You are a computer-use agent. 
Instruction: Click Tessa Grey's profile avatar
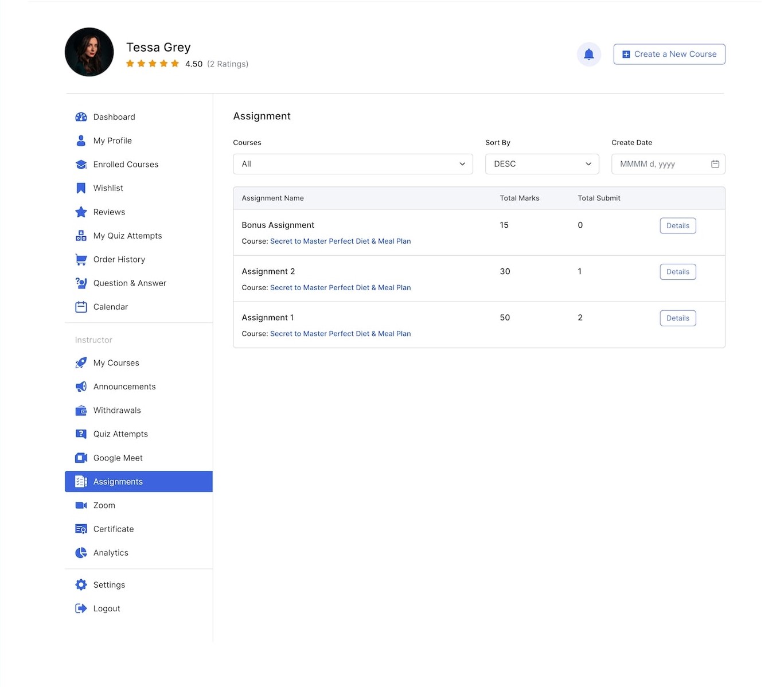point(89,52)
